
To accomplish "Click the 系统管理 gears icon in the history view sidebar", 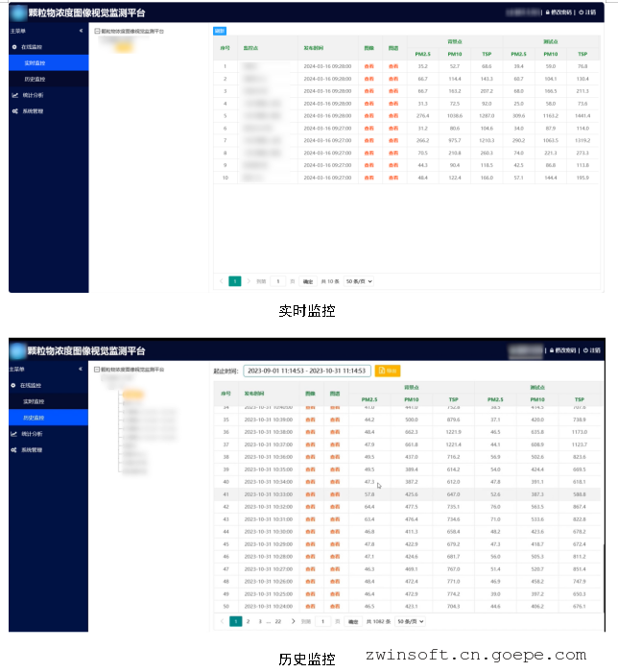I will [x=14, y=449].
